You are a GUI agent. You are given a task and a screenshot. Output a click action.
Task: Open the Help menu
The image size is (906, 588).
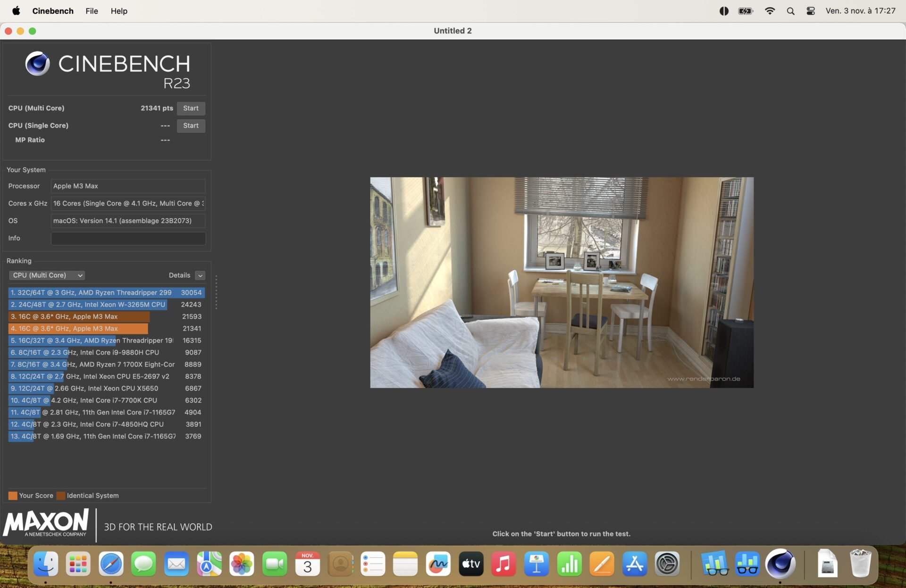click(x=119, y=11)
